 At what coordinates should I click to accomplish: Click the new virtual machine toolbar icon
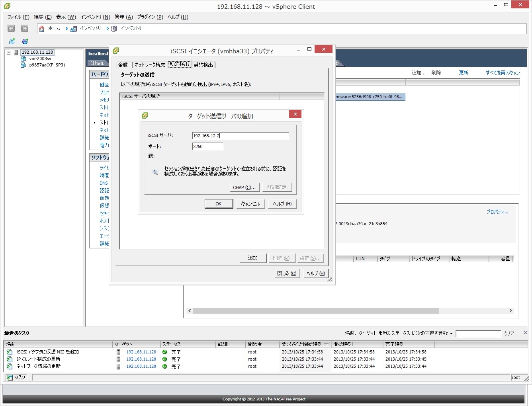pos(12,41)
